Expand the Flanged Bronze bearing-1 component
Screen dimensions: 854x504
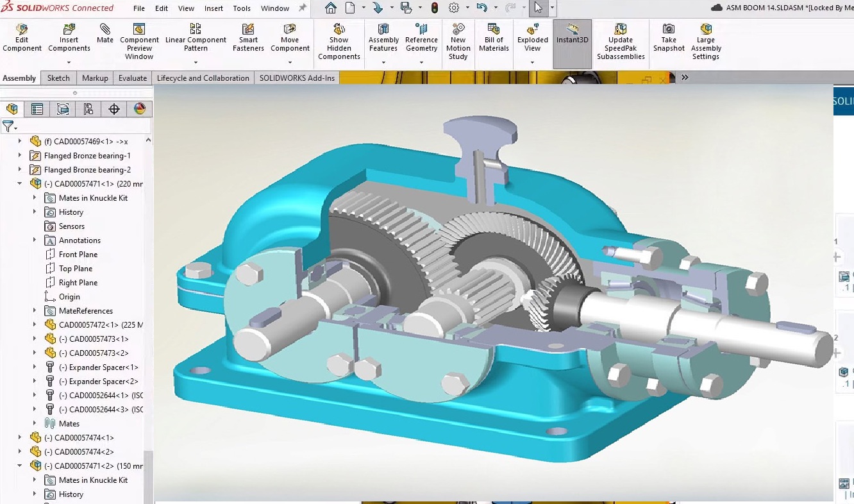19,155
